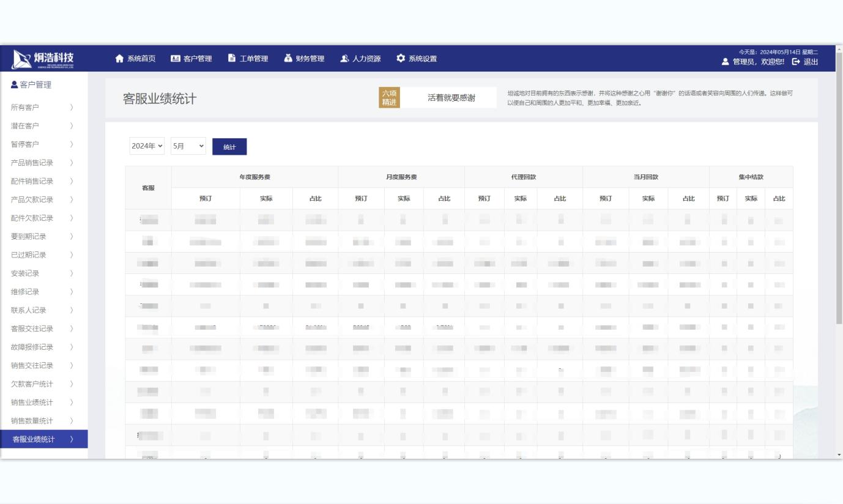Click the 六项精进 gold badge
This screenshot has width=843, height=504.
(389, 98)
